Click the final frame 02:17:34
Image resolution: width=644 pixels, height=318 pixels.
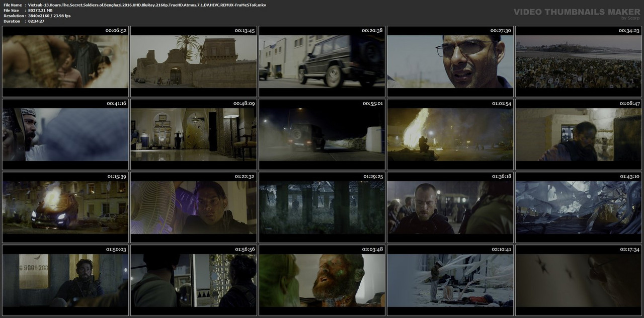pyautogui.click(x=579, y=280)
